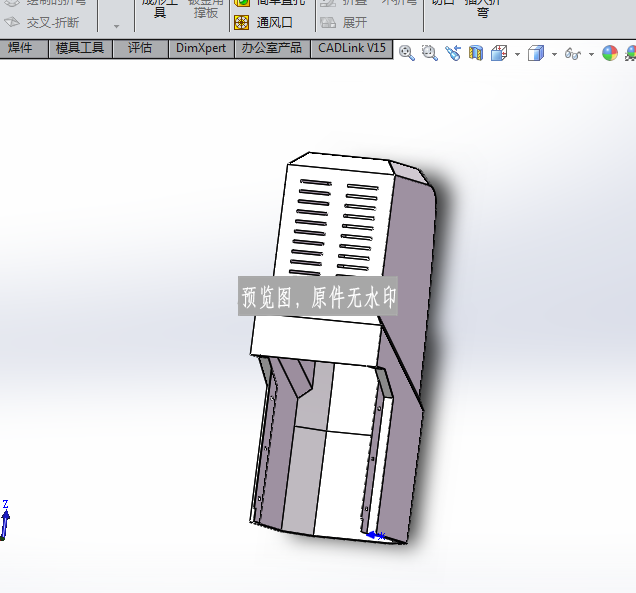636x593 pixels.
Task: Select the CADLink V15 tab
Action: click(x=352, y=48)
